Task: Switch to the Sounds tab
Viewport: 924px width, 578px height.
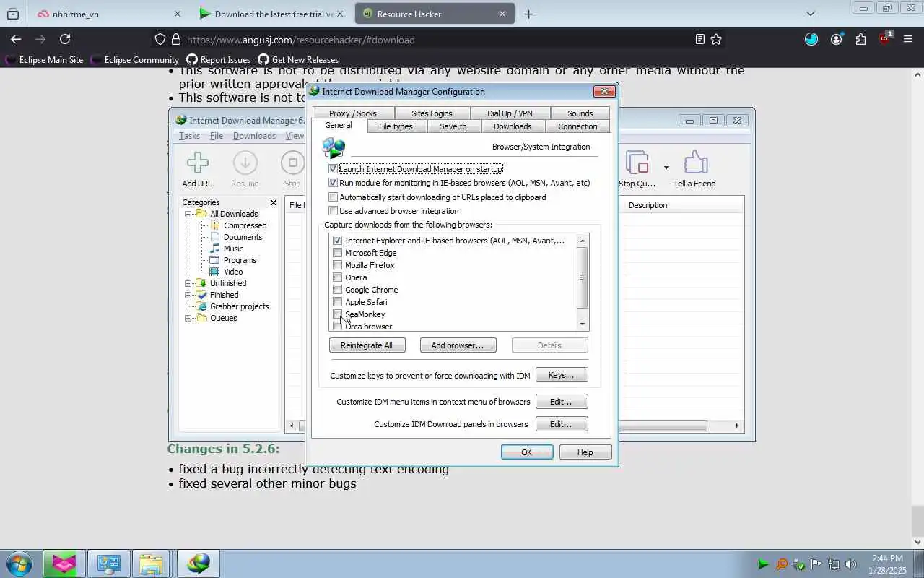Action: 580,113
